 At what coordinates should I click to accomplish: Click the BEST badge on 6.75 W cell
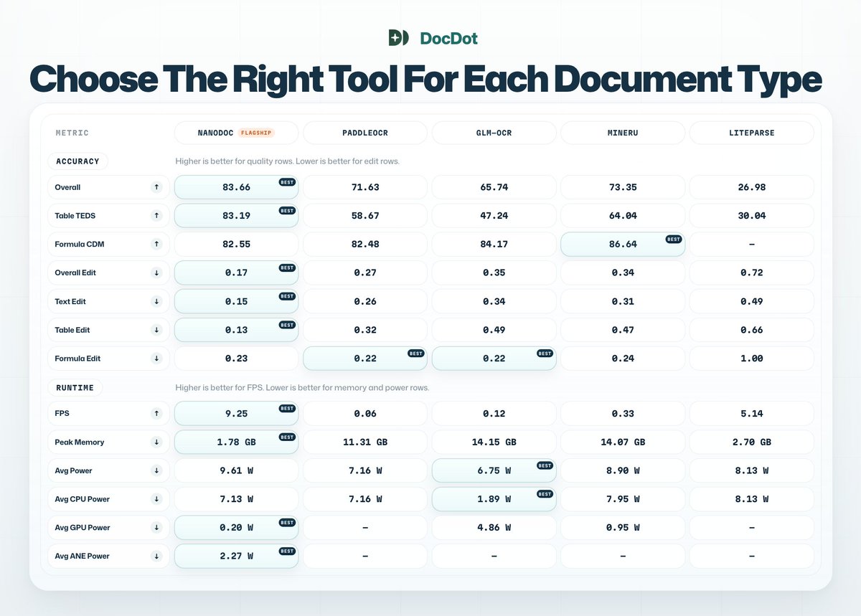click(x=545, y=465)
